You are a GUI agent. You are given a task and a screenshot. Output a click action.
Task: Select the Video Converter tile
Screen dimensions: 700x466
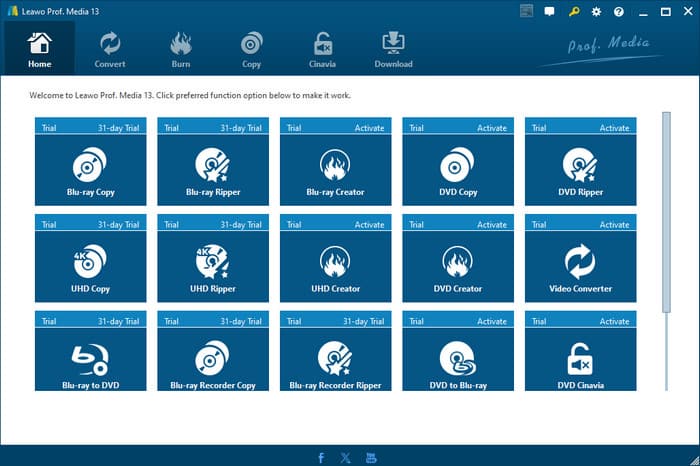point(580,266)
